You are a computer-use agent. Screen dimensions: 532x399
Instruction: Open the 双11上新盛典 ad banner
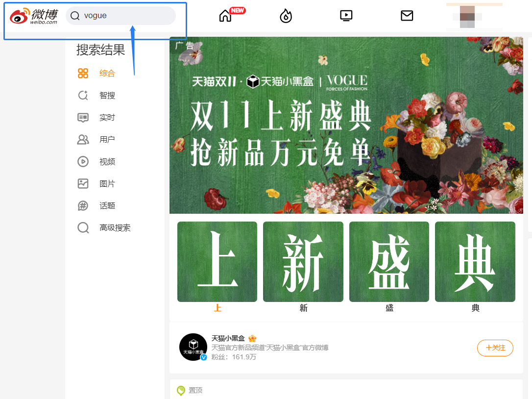[x=346, y=125]
